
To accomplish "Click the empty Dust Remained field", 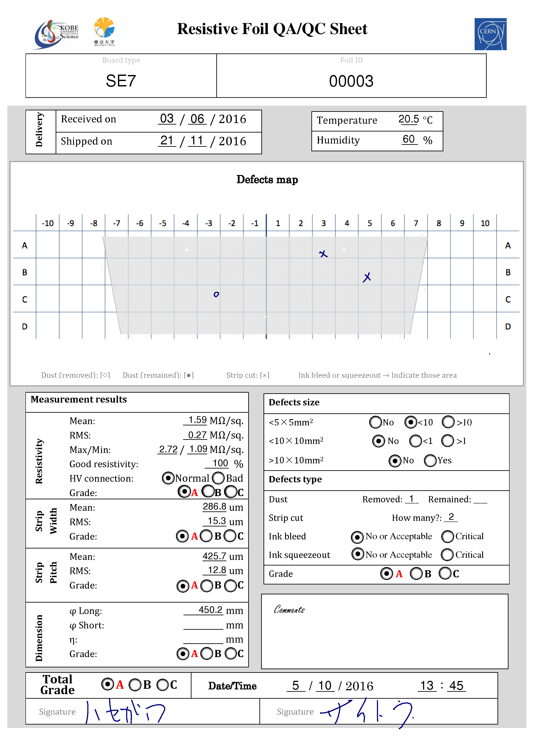I will click(480, 499).
